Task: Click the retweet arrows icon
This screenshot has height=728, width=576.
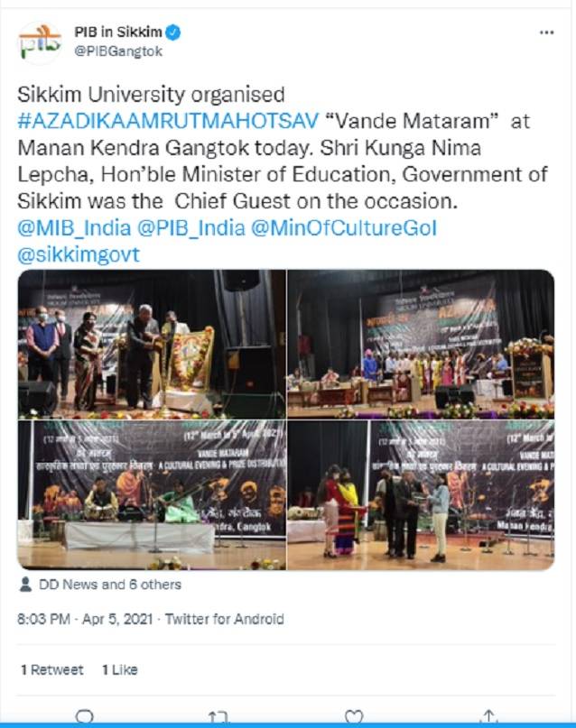Action: coord(218,717)
